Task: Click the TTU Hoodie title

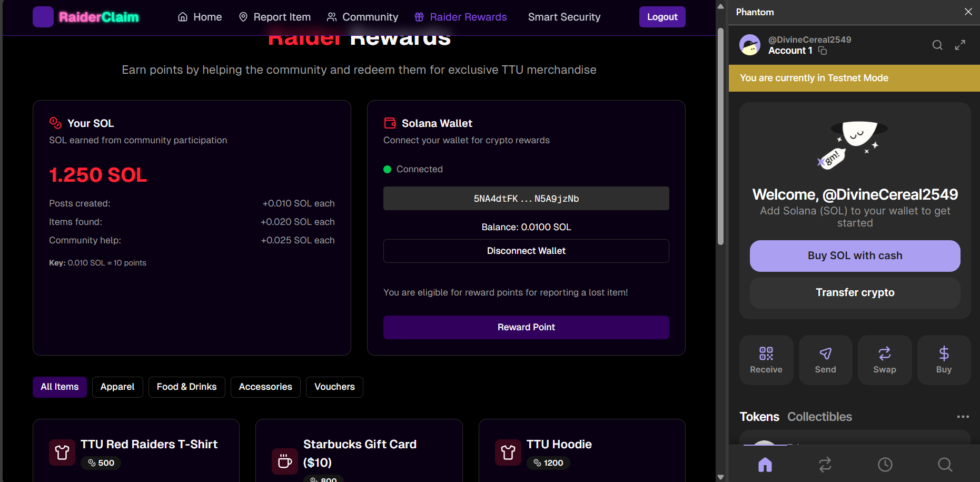Action: [x=559, y=444]
